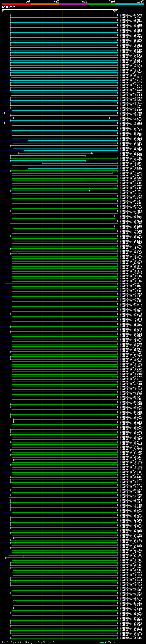Select the UniRef100_B4LR03 label

click(x=131, y=193)
